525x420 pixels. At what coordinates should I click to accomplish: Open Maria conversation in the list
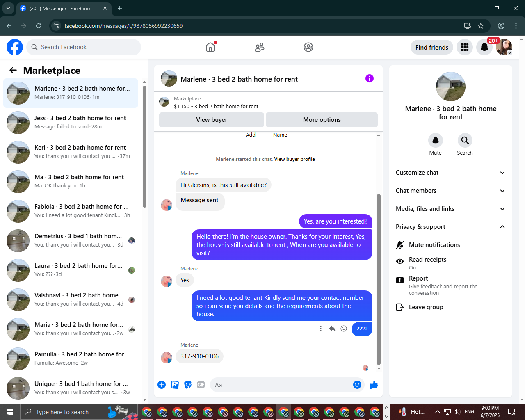[71, 329]
